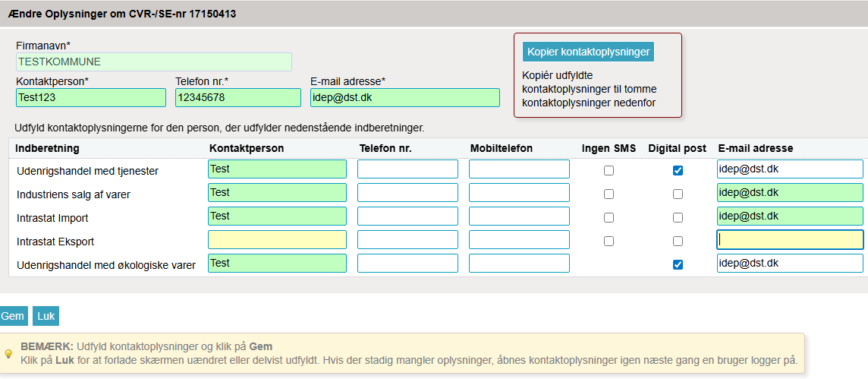Click Mobiltelefon field for Industriens salg af varer
Image resolution: width=868 pixels, height=379 pixels.
click(x=519, y=193)
